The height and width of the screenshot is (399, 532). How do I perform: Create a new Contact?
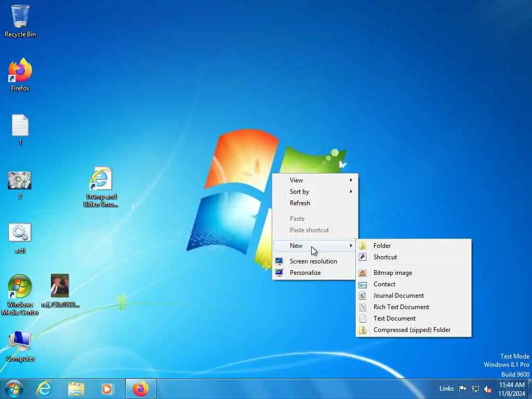coord(414,284)
